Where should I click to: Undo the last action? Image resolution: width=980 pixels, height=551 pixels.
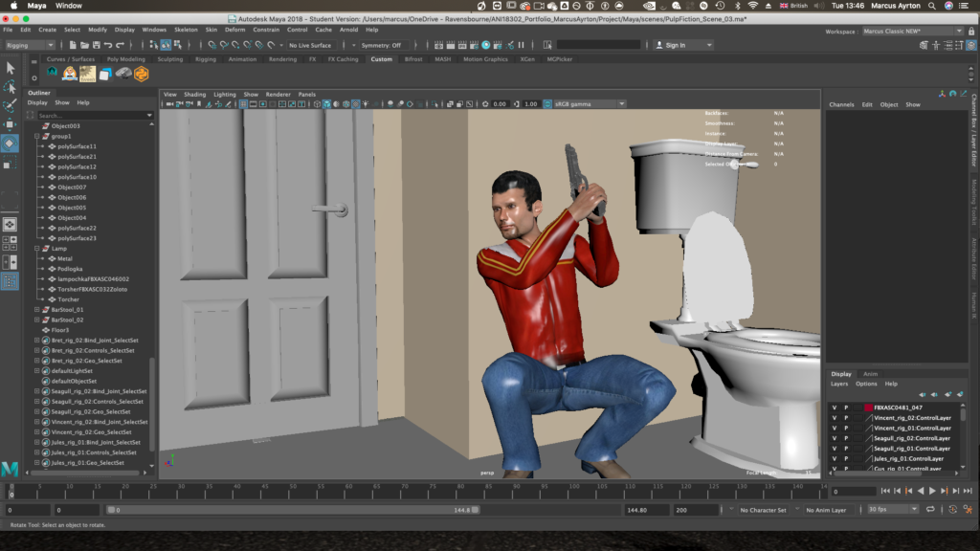click(108, 45)
